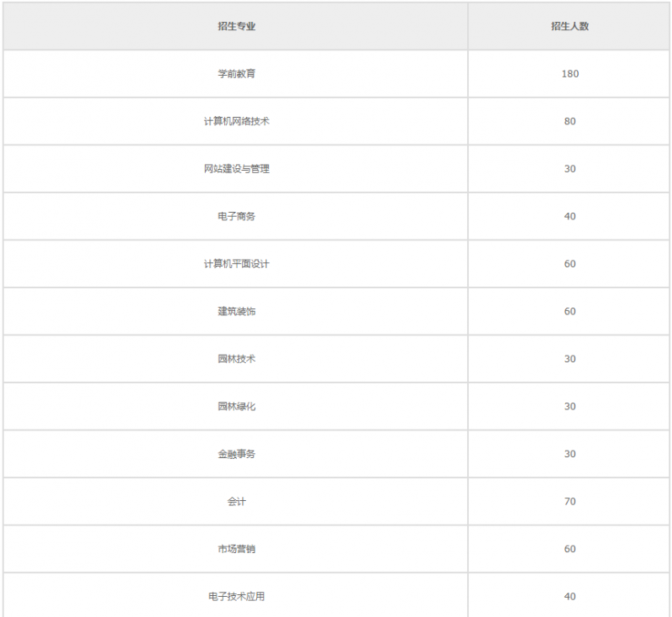Click the 会计 major cell
Screen dimensions: 672x617
(236, 501)
